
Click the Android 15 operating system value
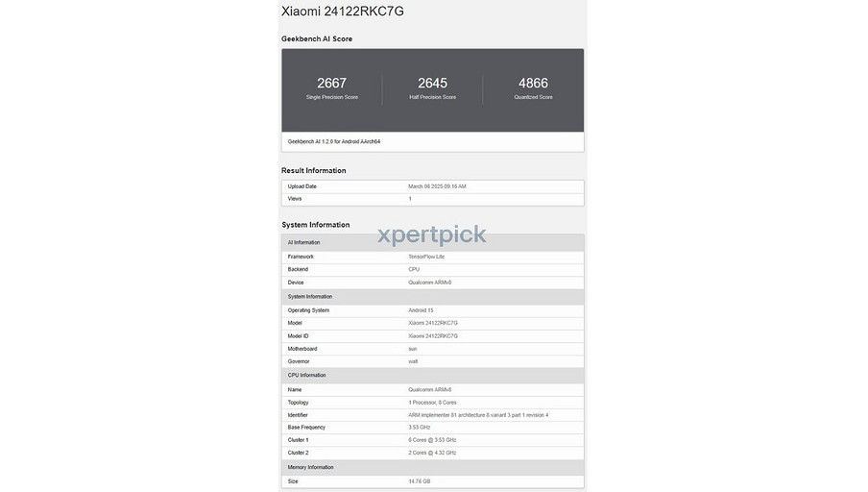coord(421,310)
